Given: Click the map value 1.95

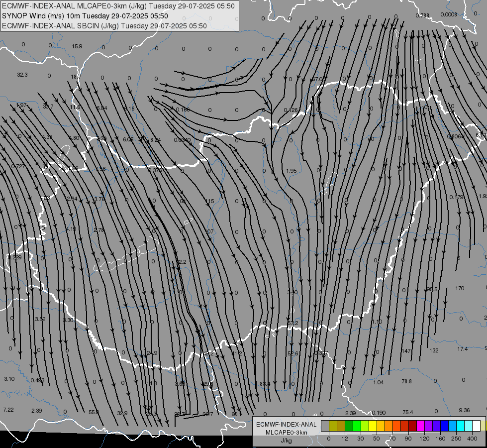Looking at the screenshot, I should (292, 171).
